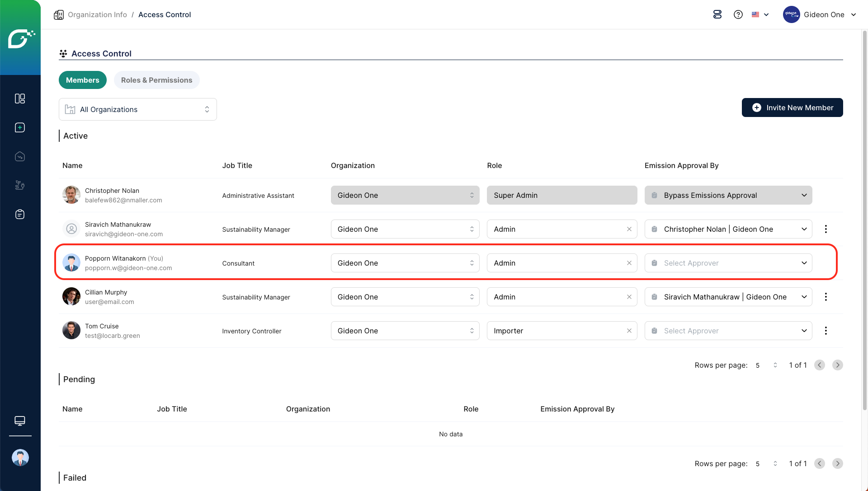Select the Members tab
Viewport: 868px width, 491px height.
point(82,80)
